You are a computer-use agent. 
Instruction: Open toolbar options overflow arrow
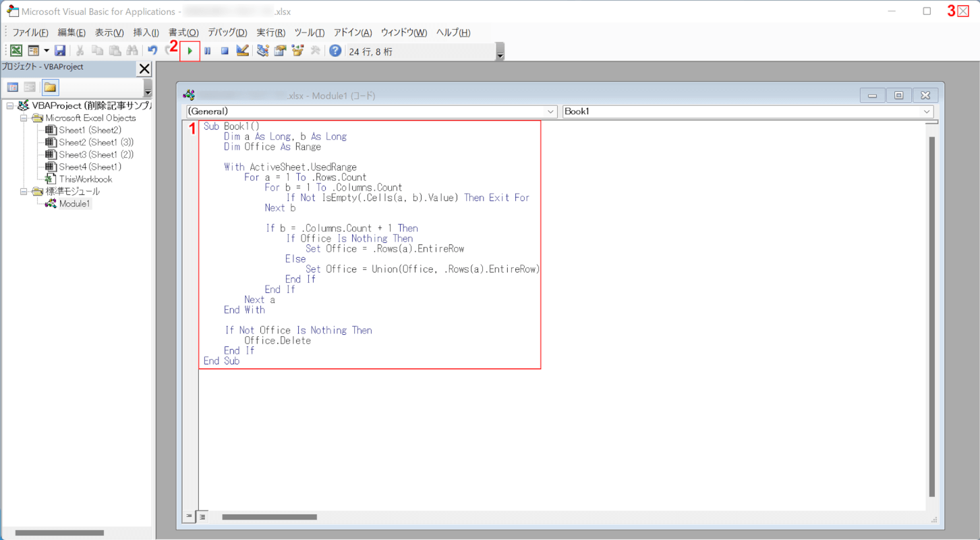[500, 52]
